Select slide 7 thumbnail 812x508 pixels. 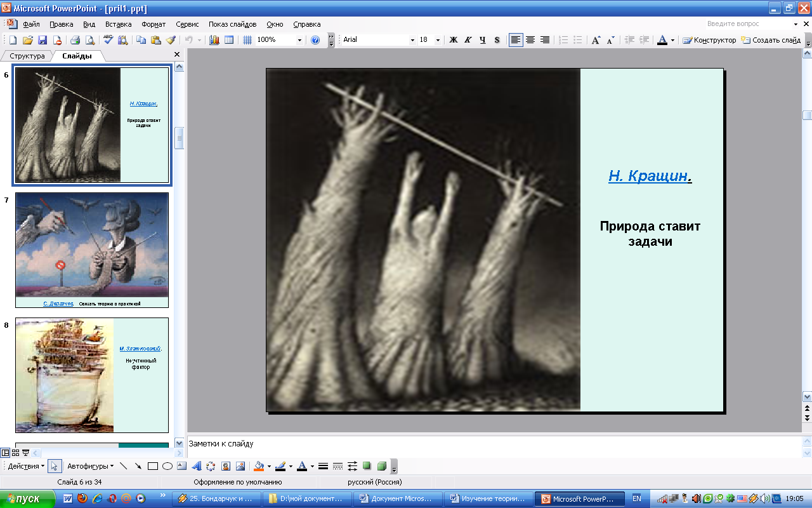92,250
